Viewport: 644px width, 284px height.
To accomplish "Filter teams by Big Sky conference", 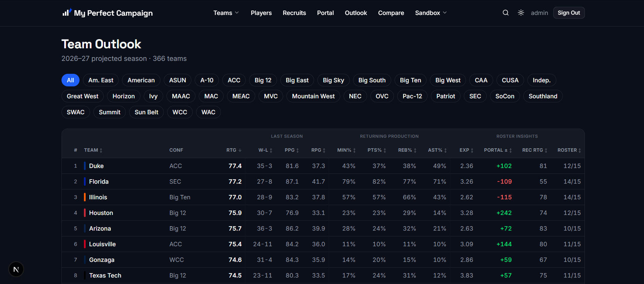I will point(333,80).
